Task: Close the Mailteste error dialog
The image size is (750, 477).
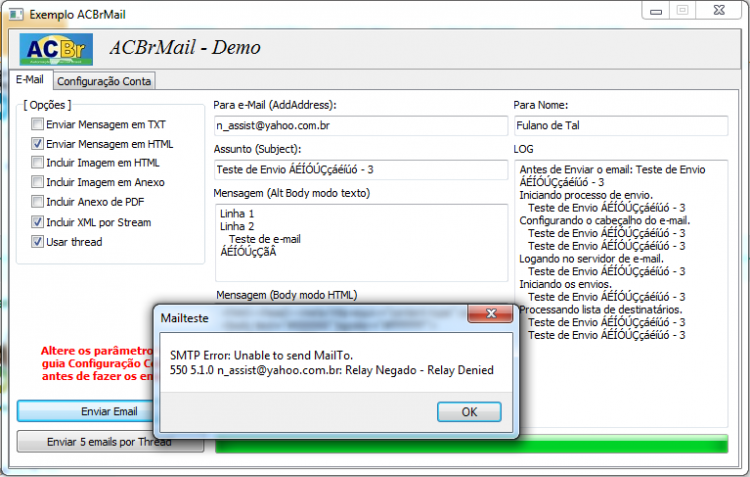Action: pyautogui.click(x=490, y=313)
